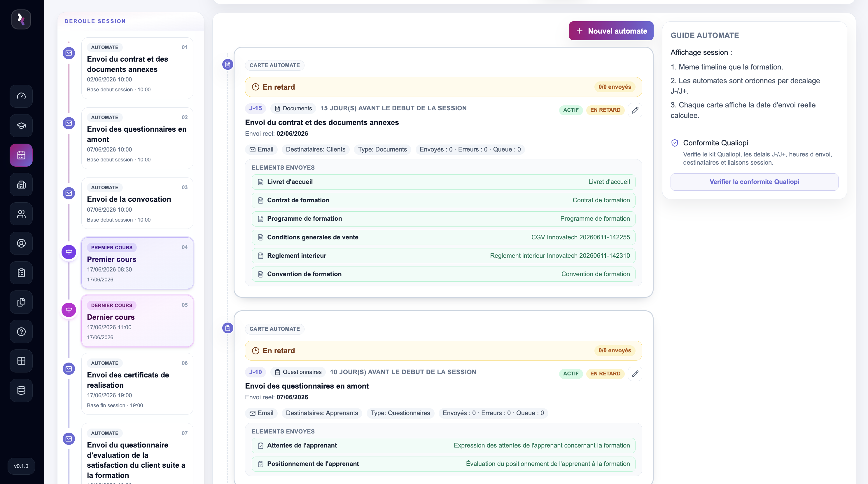The height and width of the screenshot is (484, 868).
Task: Open Convention de formation element row
Action: point(443,274)
